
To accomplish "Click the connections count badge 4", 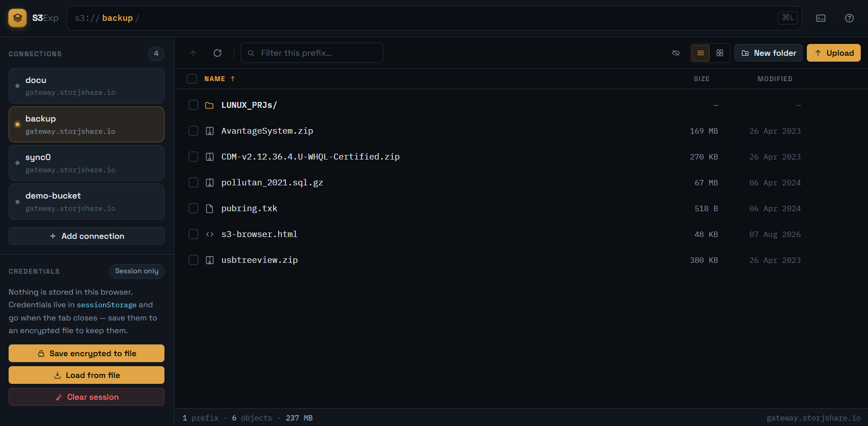I will point(156,53).
